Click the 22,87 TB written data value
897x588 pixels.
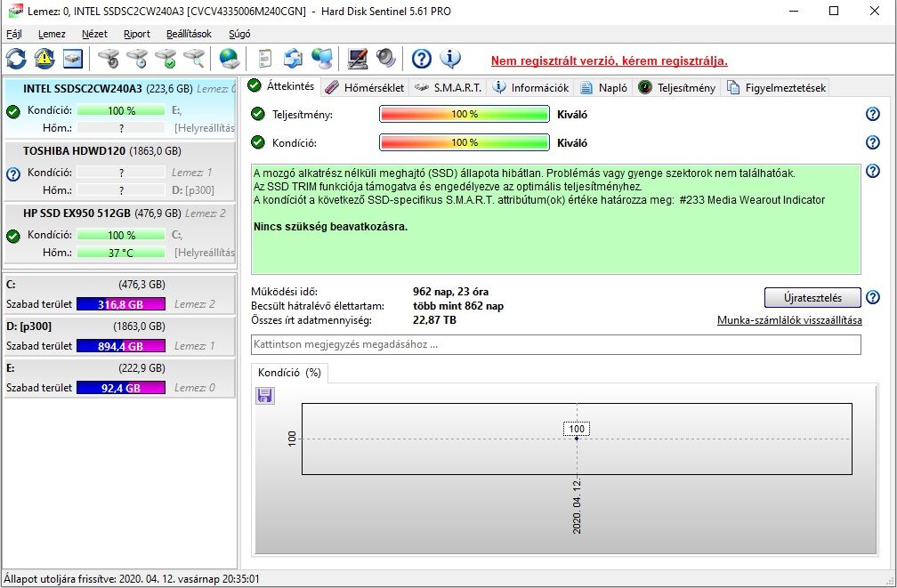(x=435, y=320)
